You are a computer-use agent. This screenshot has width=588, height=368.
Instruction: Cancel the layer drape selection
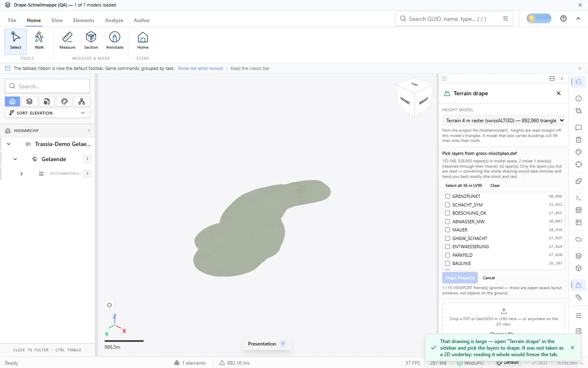click(x=489, y=278)
